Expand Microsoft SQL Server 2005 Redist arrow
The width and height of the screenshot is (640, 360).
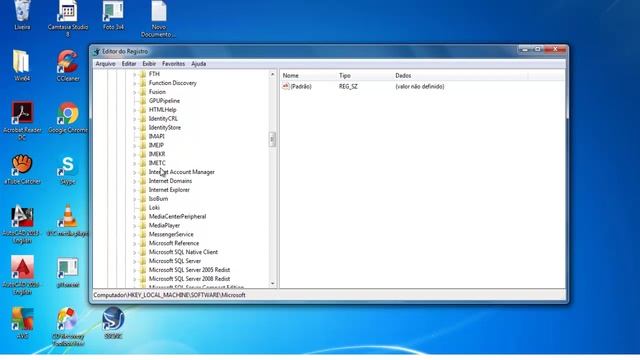(x=135, y=270)
